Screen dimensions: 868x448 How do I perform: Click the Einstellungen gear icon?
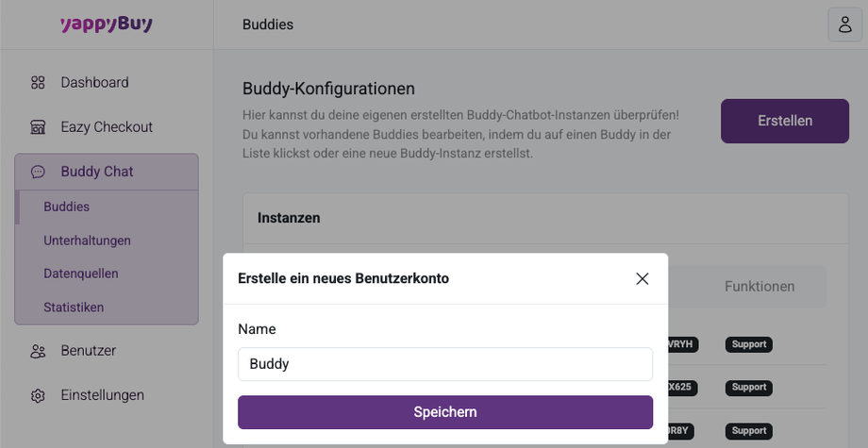tap(38, 395)
